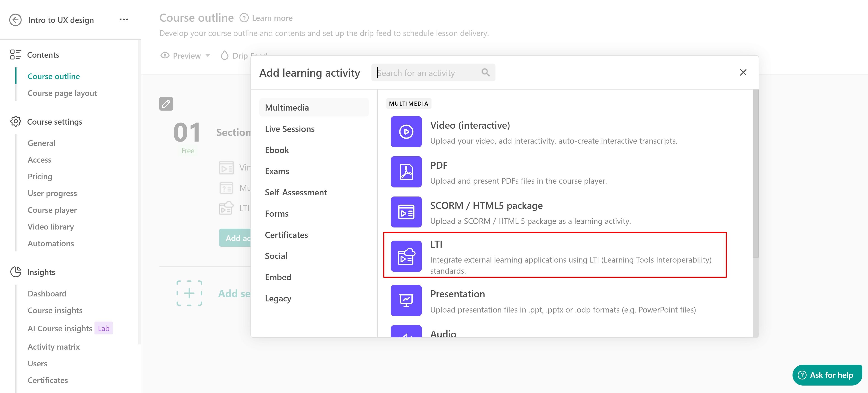Pick the LTI activity icon
Viewport: 868px width, 393px height.
pos(406,256)
